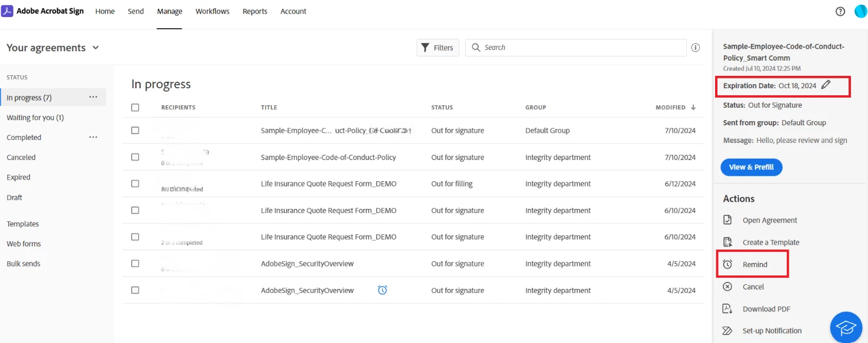Go to the Home tab
This screenshot has height=343, width=868.
(x=105, y=11)
